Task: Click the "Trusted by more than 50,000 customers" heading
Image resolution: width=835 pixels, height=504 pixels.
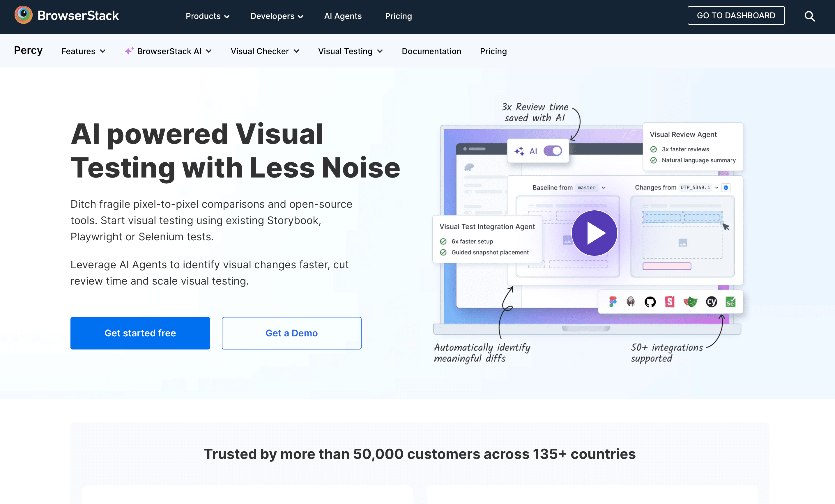Action: pos(420,454)
